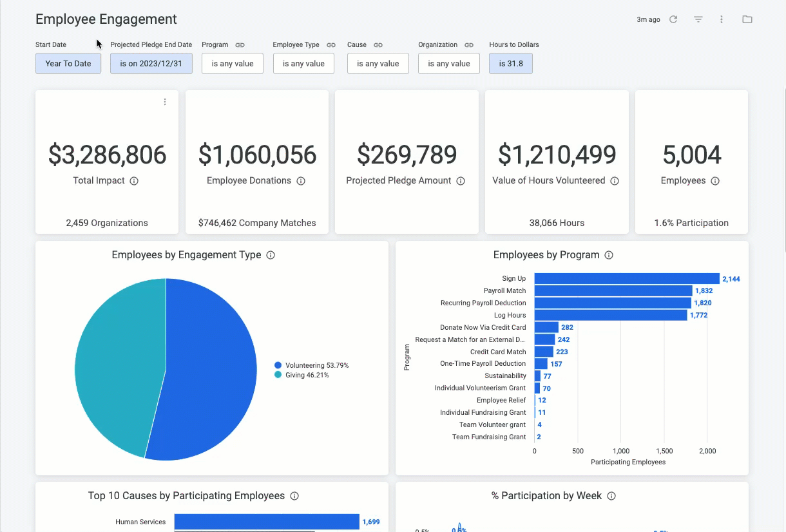Click info icon beside Value of Hours Volunteered
Image resolution: width=786 pixels, height=532 pixels.
[x=615, y=181]
